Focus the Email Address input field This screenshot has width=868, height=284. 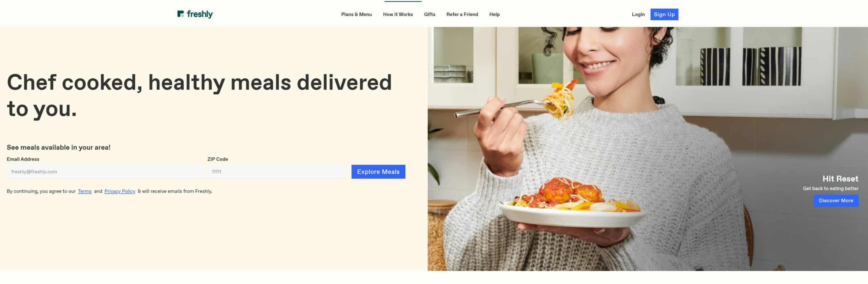tap(105, 172)
